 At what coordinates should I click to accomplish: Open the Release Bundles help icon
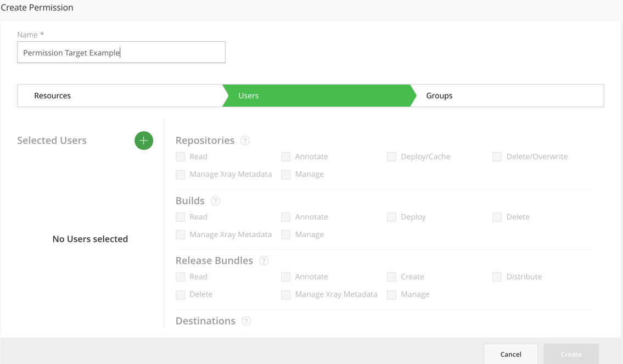click(x=263, y=261)
